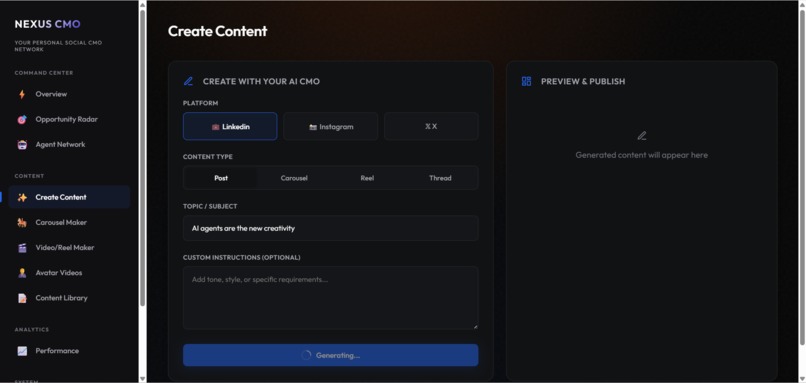Navigate to Avatar Videos
This screenshot has width=806, height=383.
click(x=69, y=273)
